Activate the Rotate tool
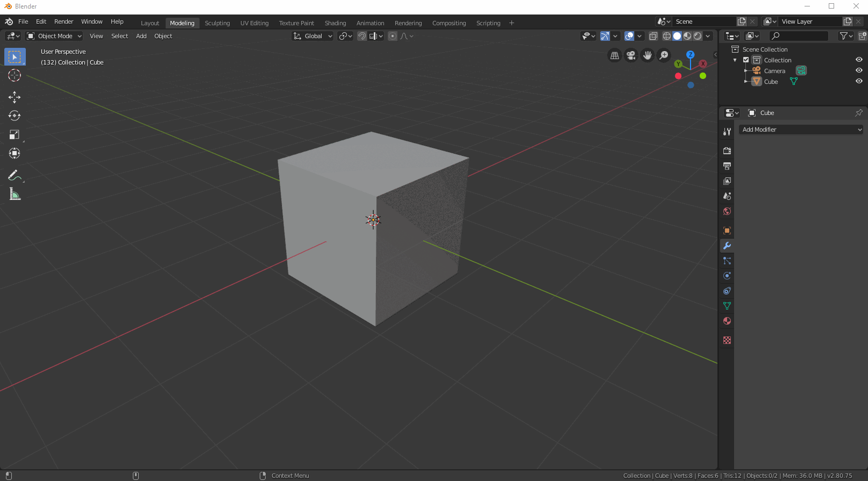The image size is (868, 481). (15, 116)
